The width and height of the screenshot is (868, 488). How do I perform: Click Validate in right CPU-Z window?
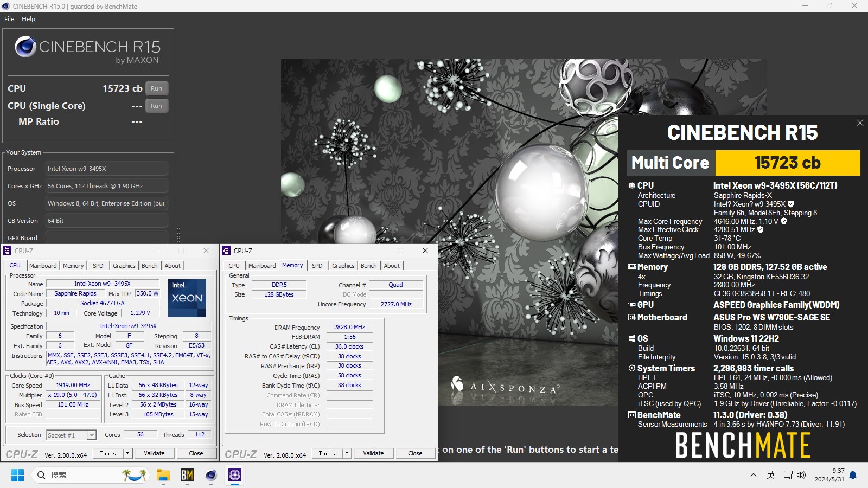pos(373,453)
